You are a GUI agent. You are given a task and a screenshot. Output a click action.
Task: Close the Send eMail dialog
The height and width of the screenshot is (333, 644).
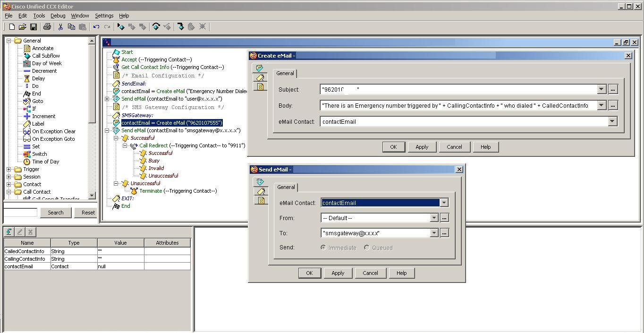pos(459,169)
